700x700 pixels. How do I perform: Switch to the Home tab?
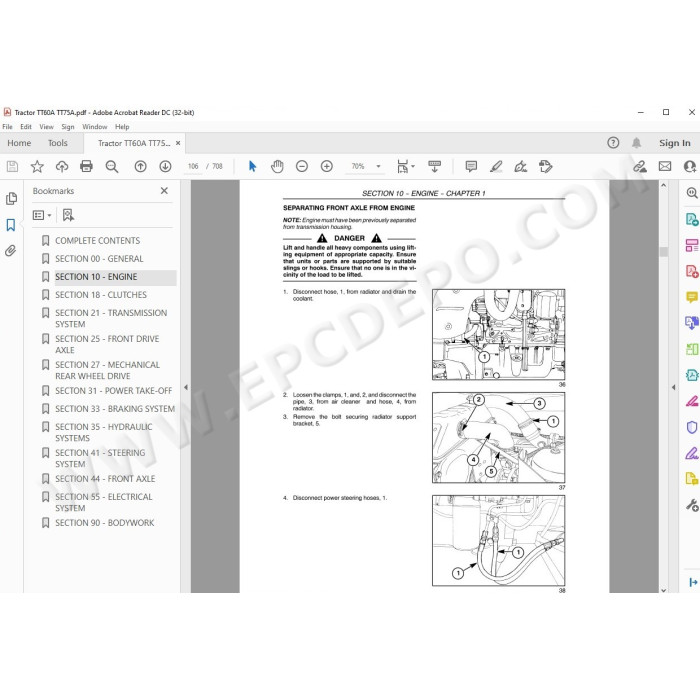(19, 143)
